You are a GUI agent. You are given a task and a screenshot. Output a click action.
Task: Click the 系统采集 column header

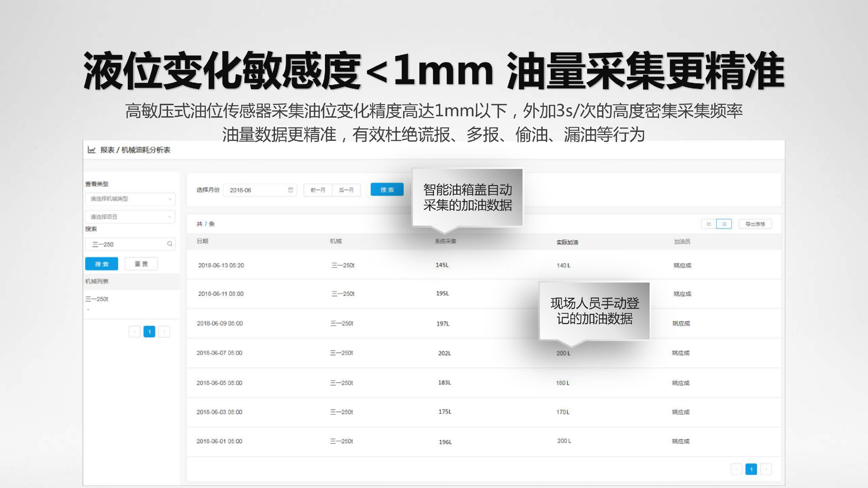pos(445,241)
